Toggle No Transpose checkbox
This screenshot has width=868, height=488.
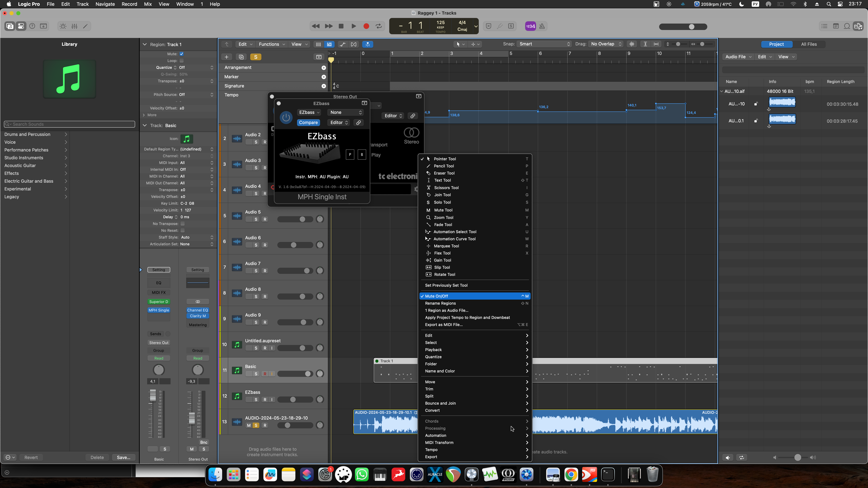pos(183,224)
